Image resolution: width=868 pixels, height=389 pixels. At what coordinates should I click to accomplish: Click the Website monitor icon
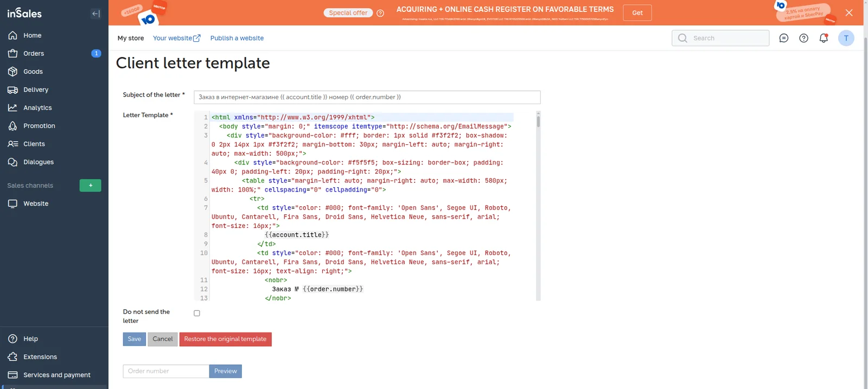coord(12,203)
